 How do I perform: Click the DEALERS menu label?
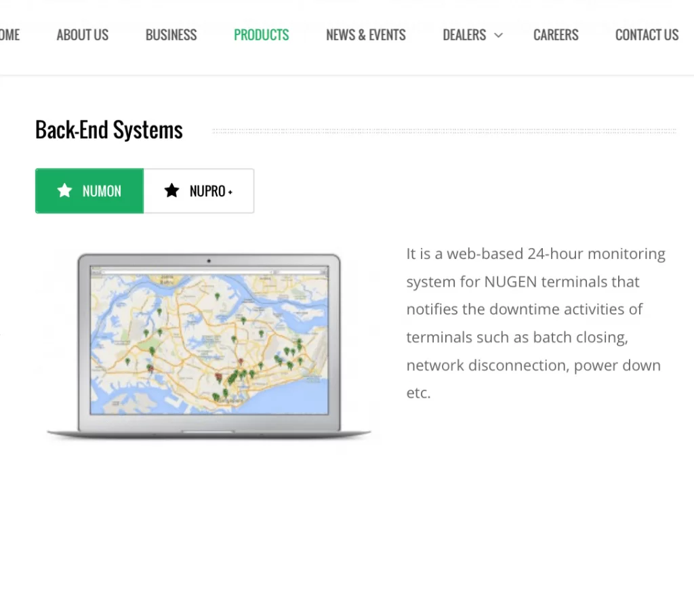(464, 35)
